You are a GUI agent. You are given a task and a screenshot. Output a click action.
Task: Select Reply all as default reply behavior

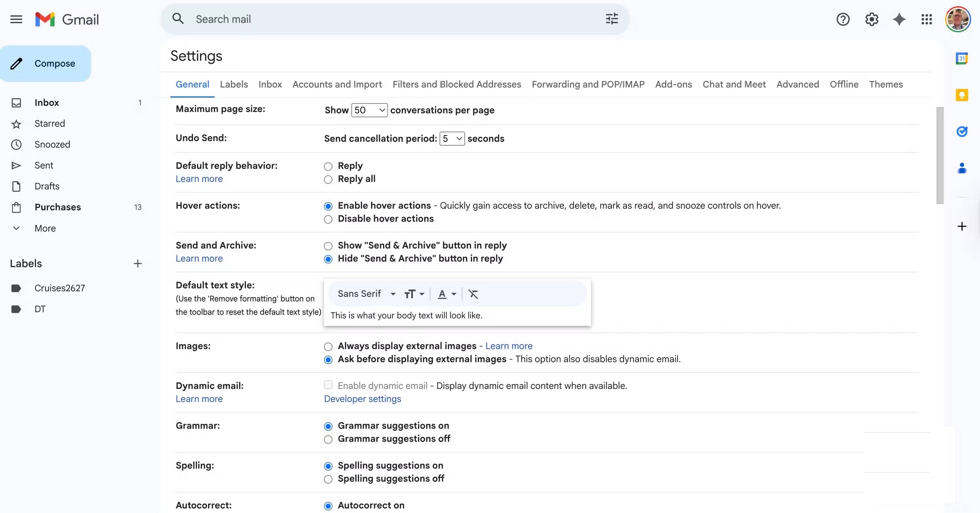coord(328,180)
